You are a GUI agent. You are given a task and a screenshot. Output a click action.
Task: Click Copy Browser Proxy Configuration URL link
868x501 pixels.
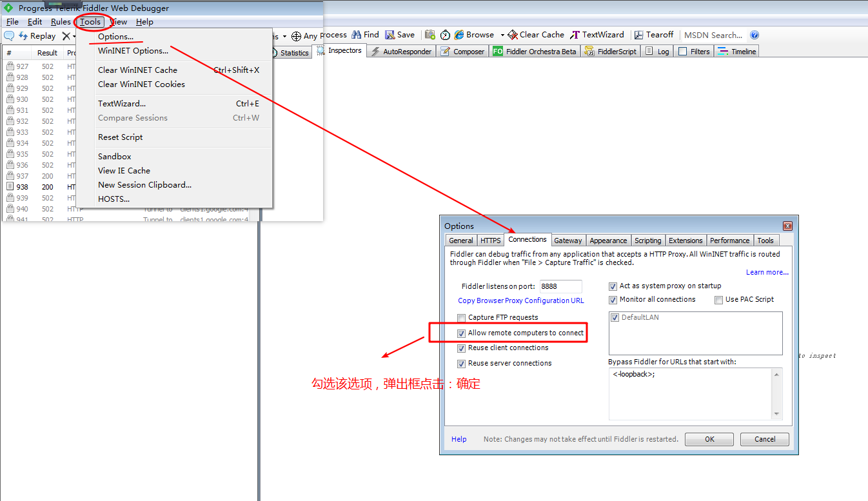[521, 300]
